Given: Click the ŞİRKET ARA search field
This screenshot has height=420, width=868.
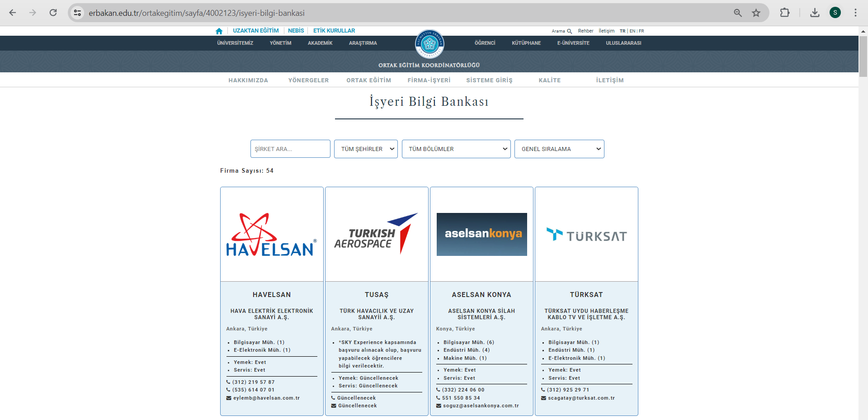Looking at the screenshot, I should 290,149.
